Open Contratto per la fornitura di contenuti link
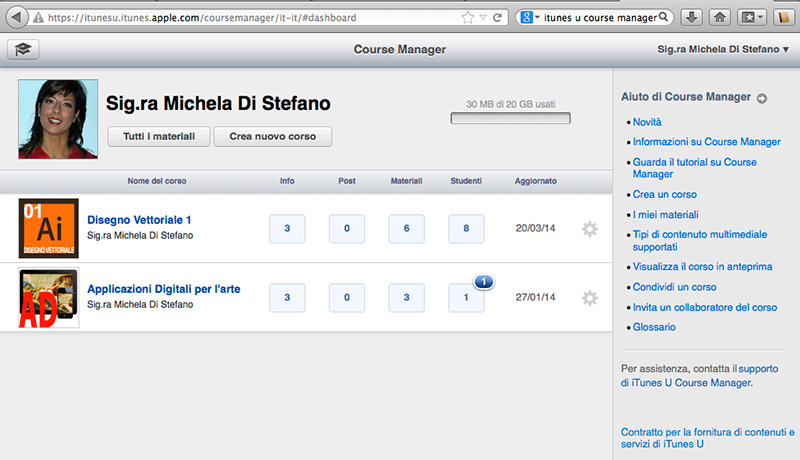This screenshot has width=800, height=460. (x=708, y=438)
